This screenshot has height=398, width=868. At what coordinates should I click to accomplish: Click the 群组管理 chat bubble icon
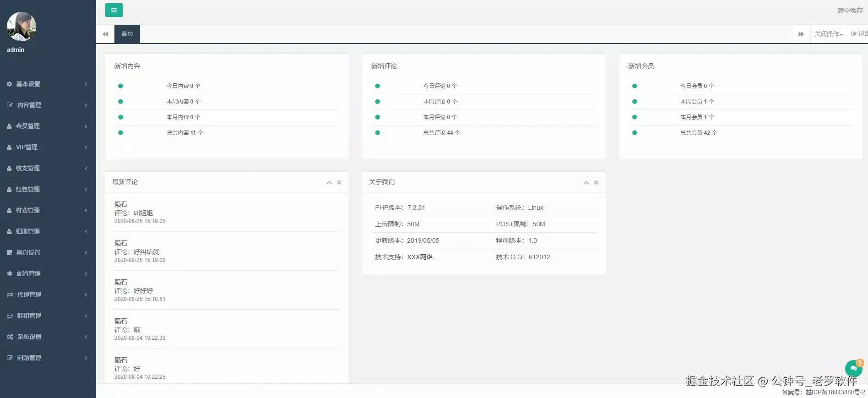[x=10, y=316]
